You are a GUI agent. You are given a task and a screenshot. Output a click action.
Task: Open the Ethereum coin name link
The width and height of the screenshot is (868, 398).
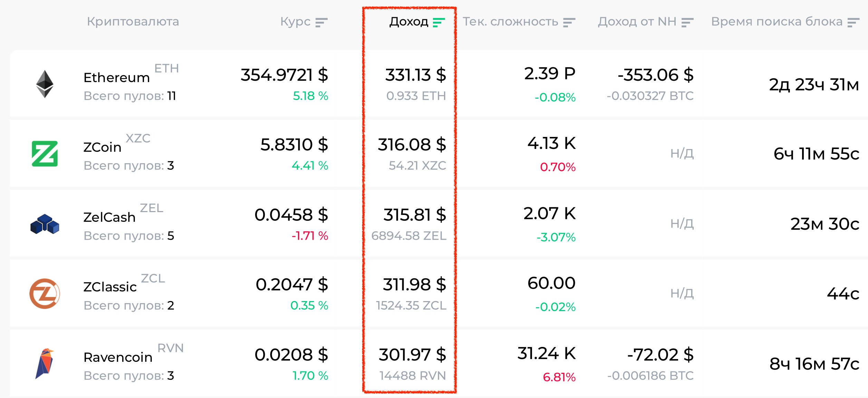point(117,78)
